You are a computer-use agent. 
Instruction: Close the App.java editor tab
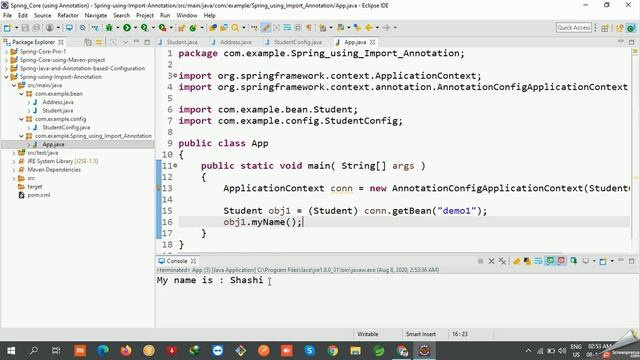[x=372, y=42]
